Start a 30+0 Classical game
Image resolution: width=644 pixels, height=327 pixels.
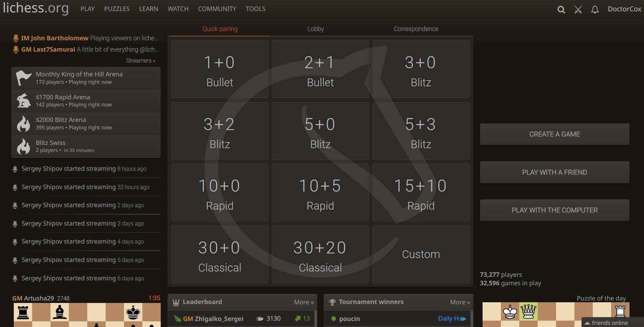click(x=220, y=255)
